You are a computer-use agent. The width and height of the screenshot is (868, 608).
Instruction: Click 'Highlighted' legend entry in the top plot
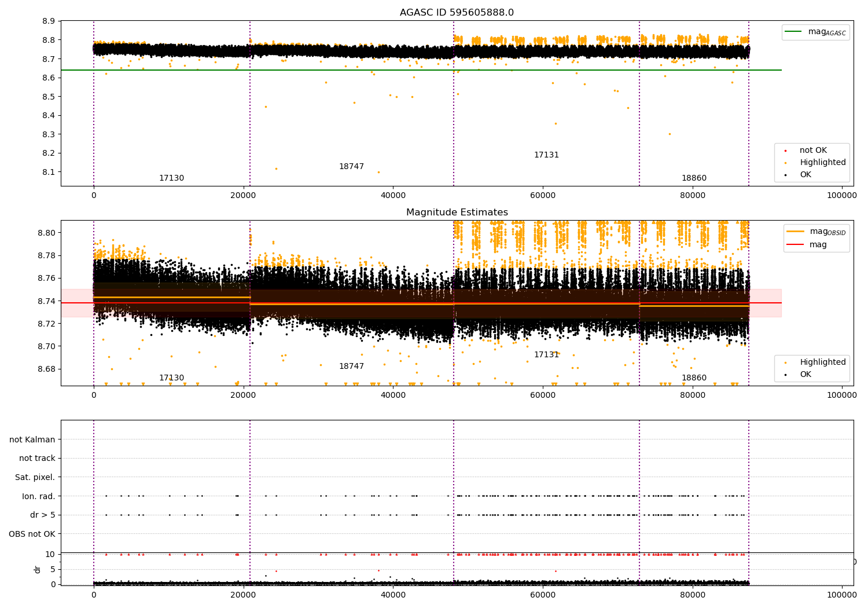pos(822,163)
